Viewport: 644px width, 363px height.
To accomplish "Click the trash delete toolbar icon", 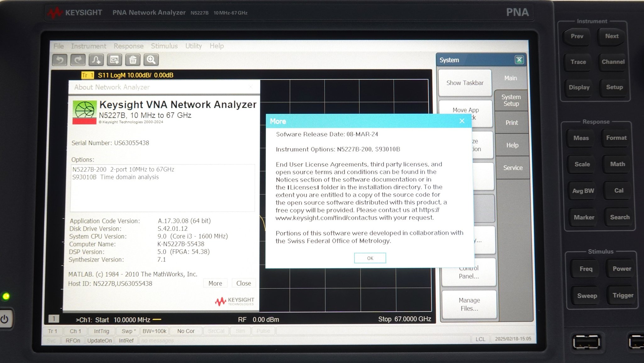I will (x=133, y=60).
